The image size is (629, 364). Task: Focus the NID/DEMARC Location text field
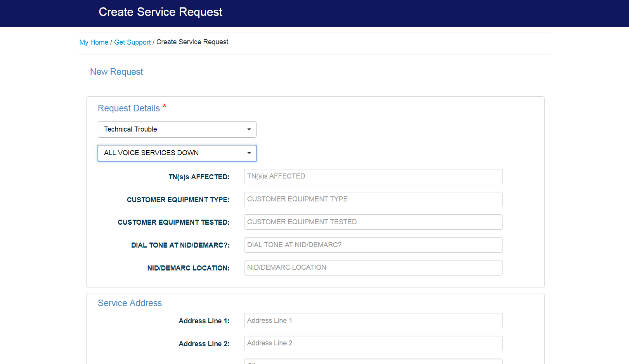coord(373,268)
